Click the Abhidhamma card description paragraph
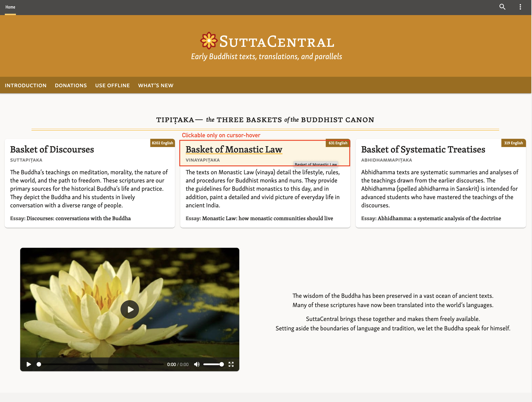The height and width of the screenshot is (402, 532). pyautogui.click(x=440, y=189)
